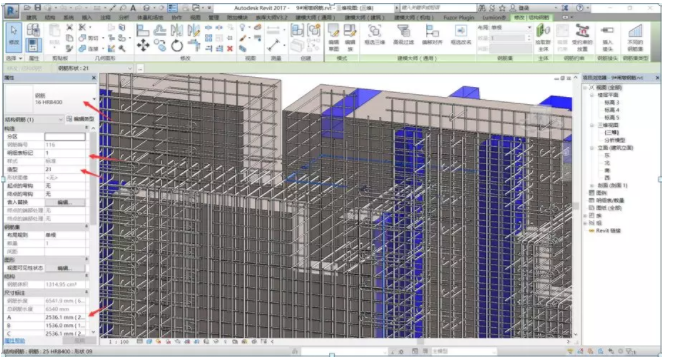Collapse the dimensions section in Properties

86,292
